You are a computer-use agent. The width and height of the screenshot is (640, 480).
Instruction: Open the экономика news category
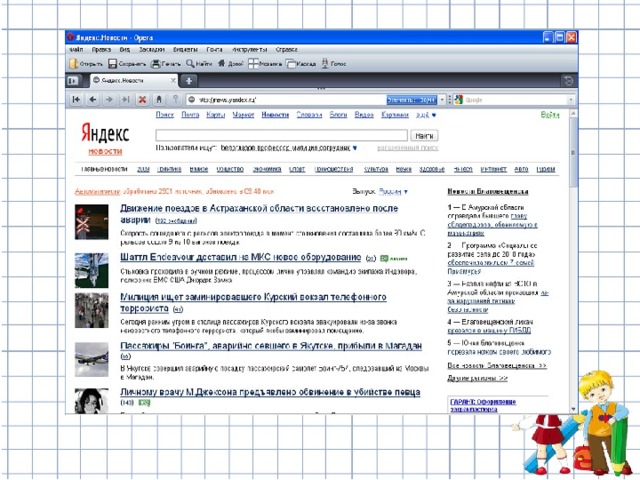(x=267, y=169)
